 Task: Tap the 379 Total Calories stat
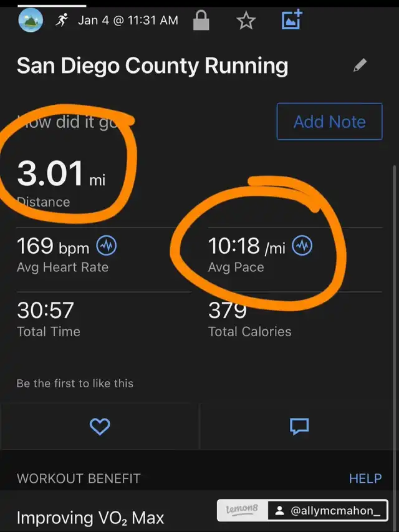coord(250,319)
